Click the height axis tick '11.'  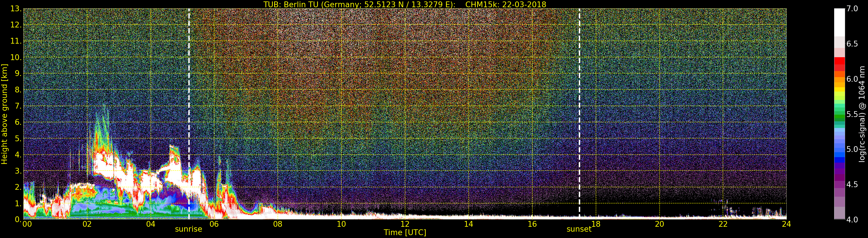point(16,41)
